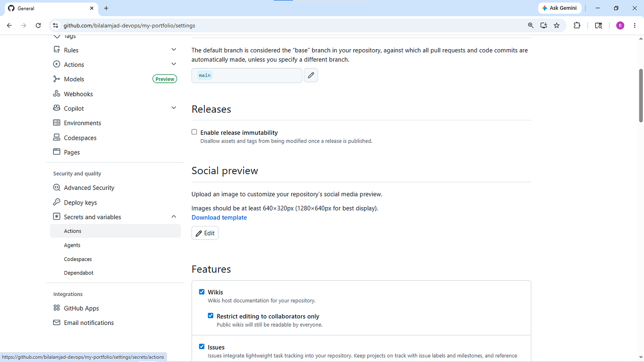
Task: Click the 'Integrations' section heading
Action: pos(68,294)
